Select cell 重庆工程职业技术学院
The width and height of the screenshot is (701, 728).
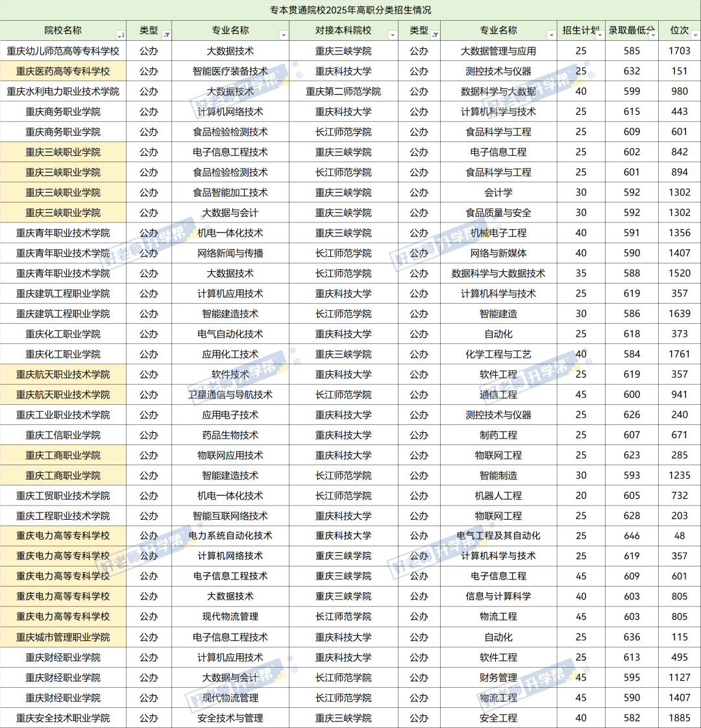[63, 515]
